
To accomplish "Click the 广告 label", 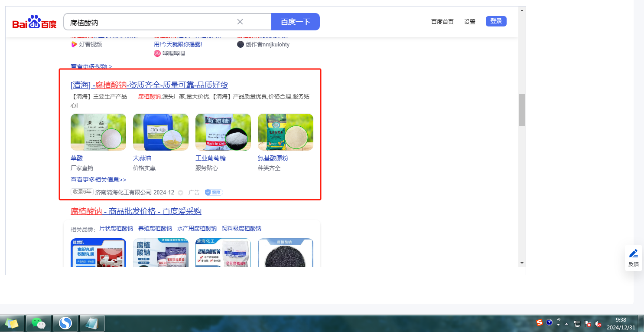I will [x=194, y=192].
